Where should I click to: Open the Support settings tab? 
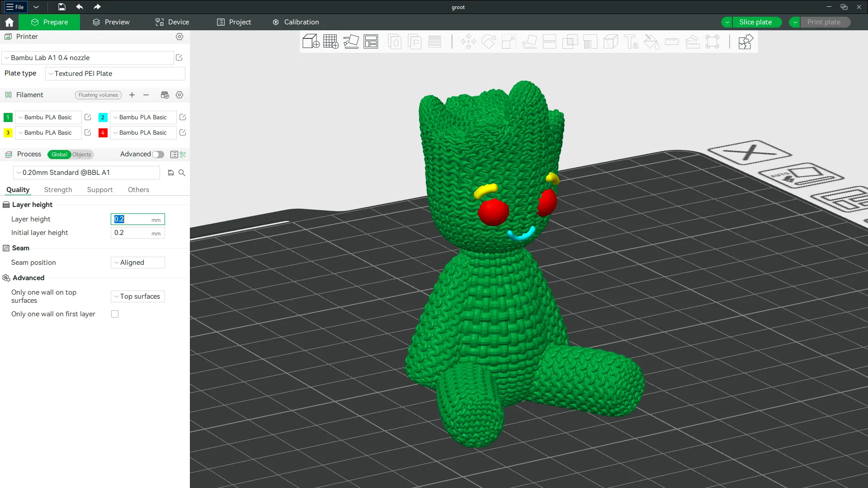click(x=99, y=190)
